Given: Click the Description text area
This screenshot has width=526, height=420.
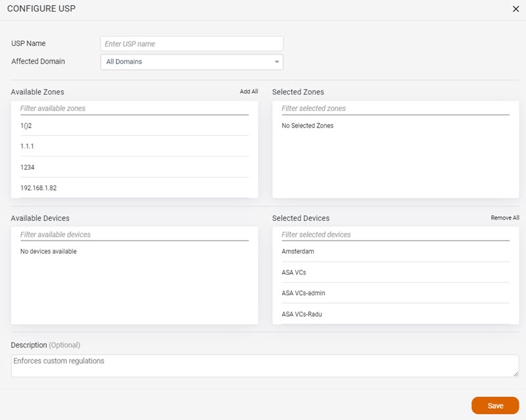Looking at the screenshot, I should pos(265,365).
